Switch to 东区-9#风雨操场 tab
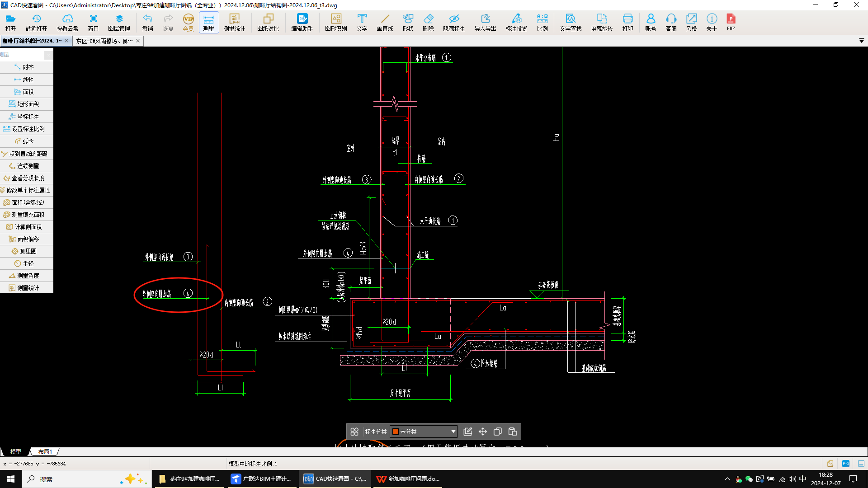Screen dimensions: 868x488 click(x=104, y=41)
